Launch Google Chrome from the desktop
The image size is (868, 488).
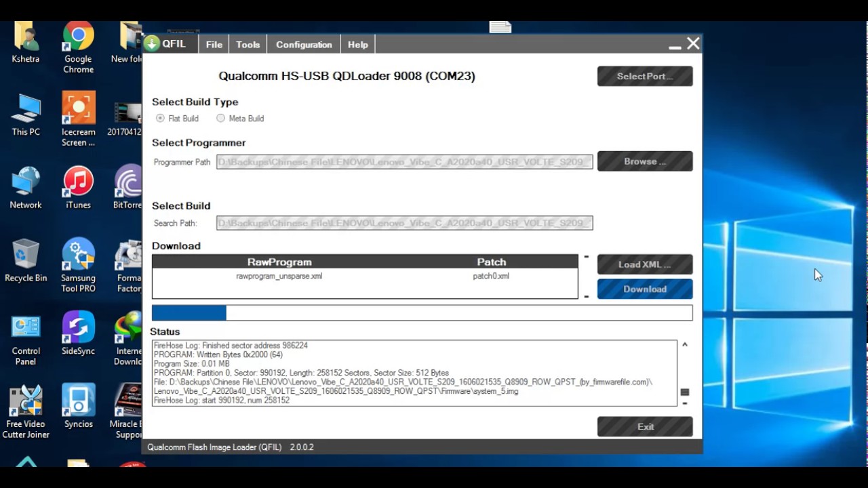point(78,47)
